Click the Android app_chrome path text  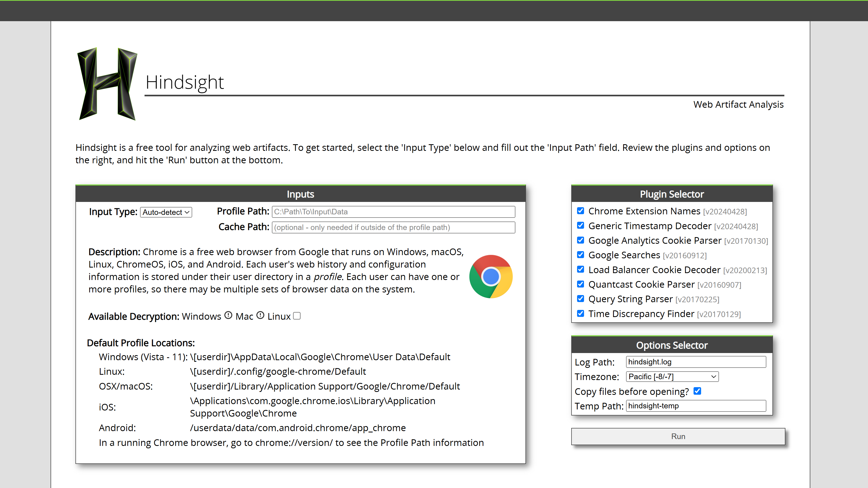click(x=298, y=428)
